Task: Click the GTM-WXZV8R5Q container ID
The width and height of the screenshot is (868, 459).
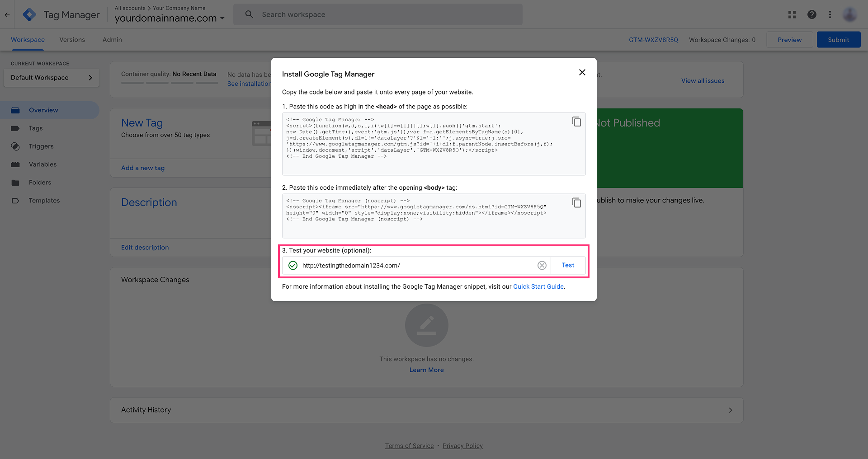Action: [653, 40]
